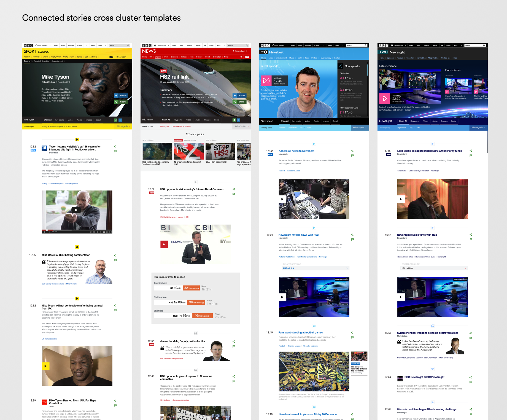The height and width of the screenshot is (420, 507).
Task: Open Politics in the red News nav bar
Action: 184,57
